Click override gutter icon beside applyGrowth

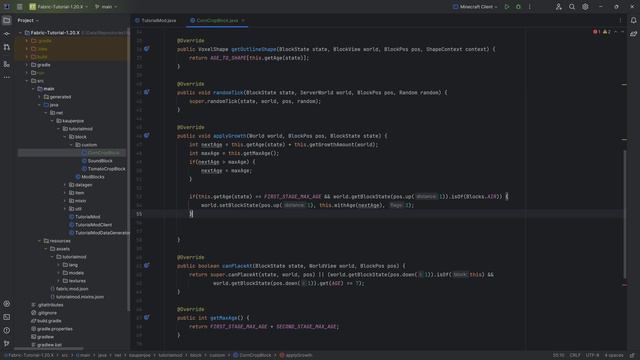click(147, 136)
